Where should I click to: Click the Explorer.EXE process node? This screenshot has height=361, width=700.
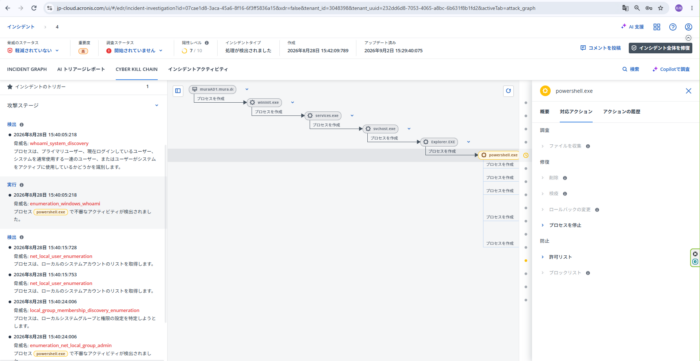[x=439, y=142]
